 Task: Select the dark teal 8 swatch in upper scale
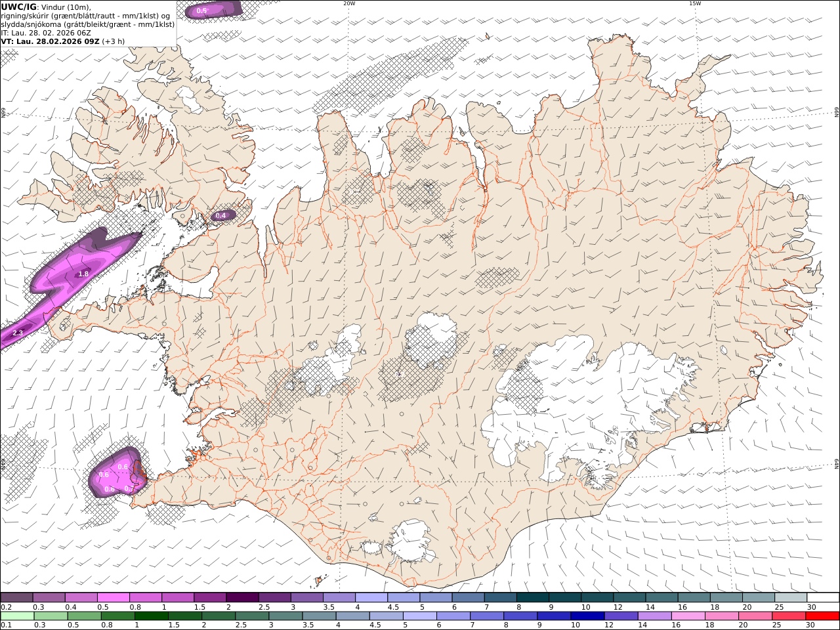click(533, 598)
